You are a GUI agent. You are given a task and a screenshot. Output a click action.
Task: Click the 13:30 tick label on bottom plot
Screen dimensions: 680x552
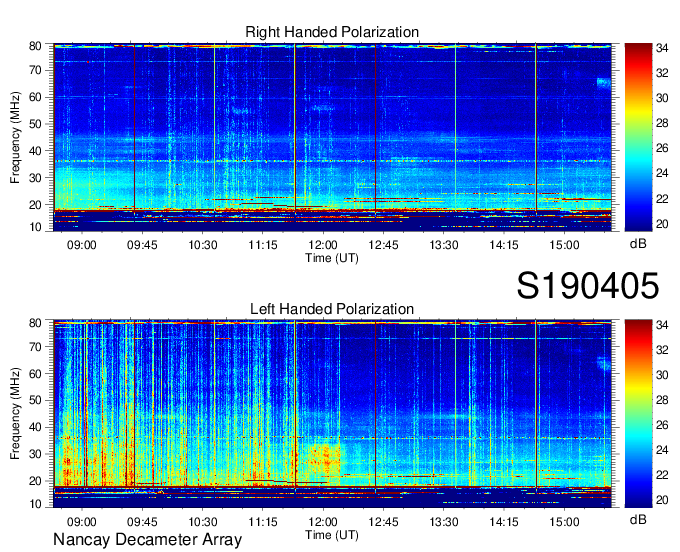[x=444, y=522]
